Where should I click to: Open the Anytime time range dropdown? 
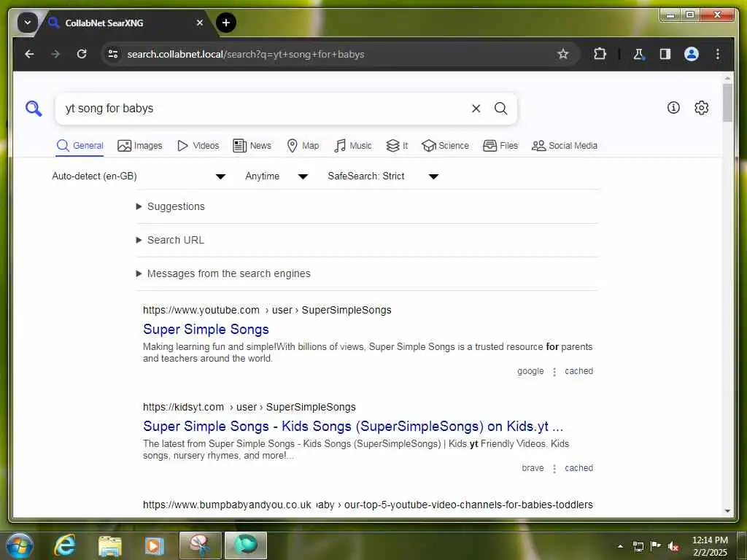pos(276,176)
